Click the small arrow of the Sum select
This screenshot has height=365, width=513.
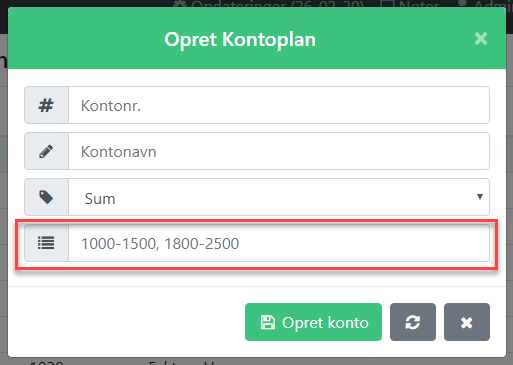pos(480,197)
